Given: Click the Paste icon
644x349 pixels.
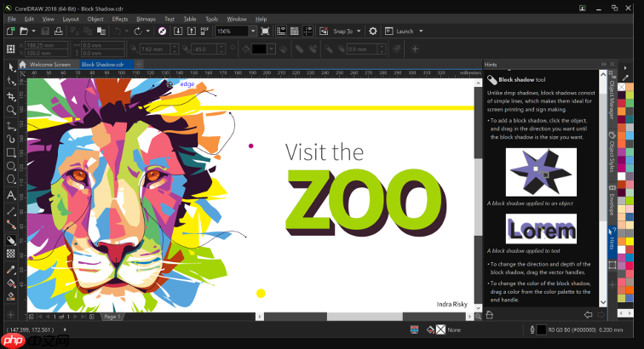Looking at the screenshot, I should click(101, 31).
